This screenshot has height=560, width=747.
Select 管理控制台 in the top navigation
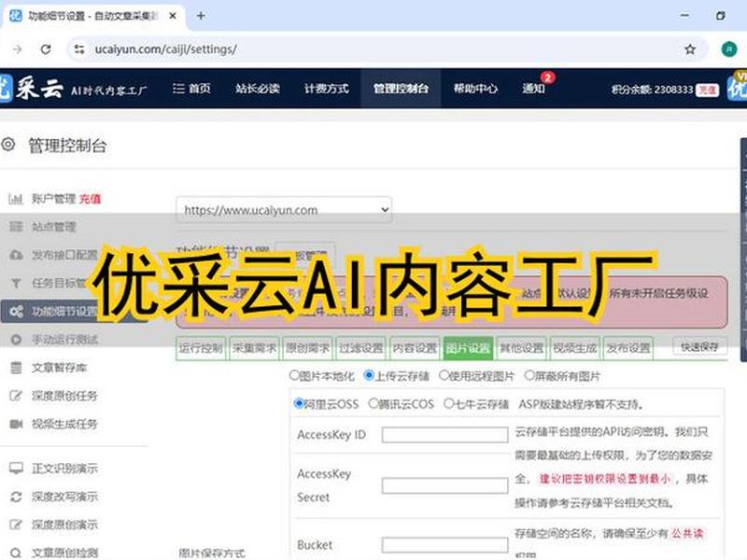401,89
